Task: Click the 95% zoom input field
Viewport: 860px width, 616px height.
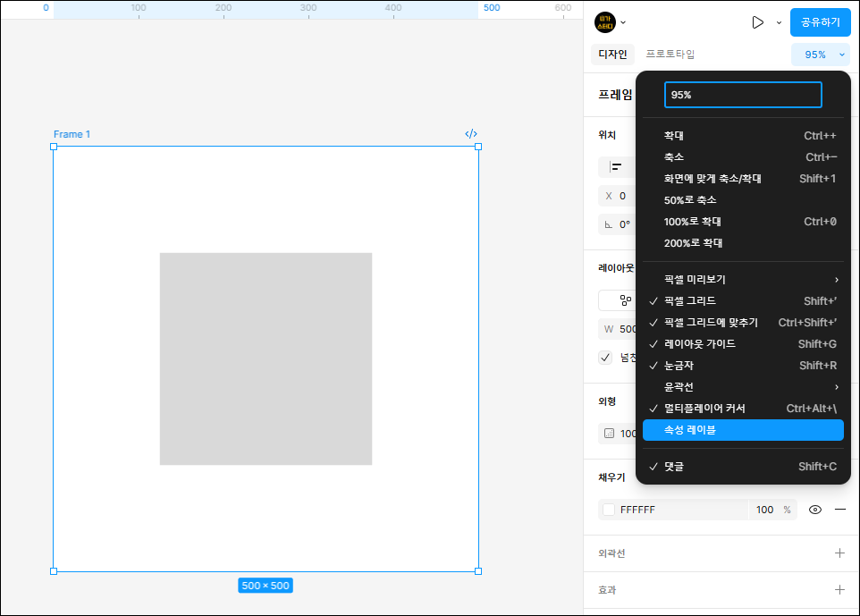Action: pyautogui.click(x=743, y=95)
